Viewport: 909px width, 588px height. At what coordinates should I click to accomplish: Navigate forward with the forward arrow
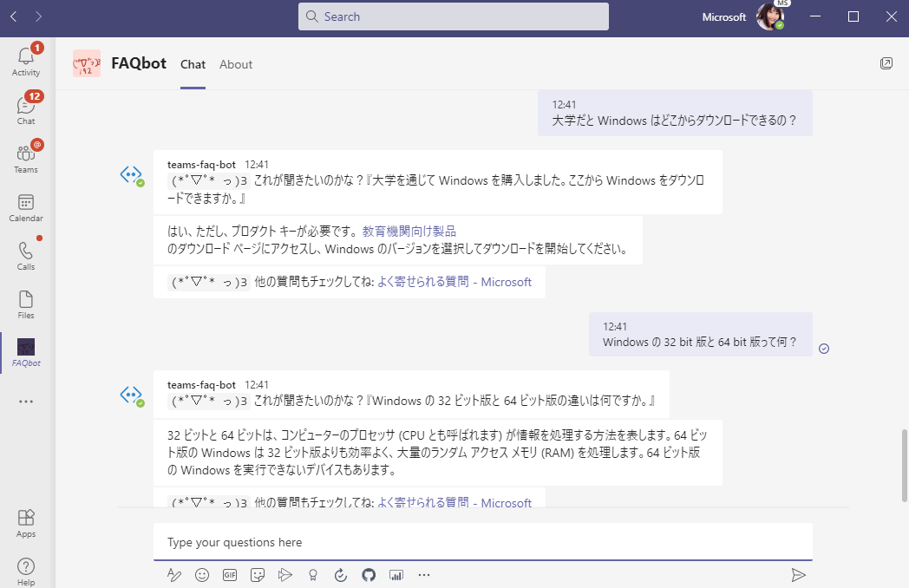pyautogui.click(x=38, y=16)
